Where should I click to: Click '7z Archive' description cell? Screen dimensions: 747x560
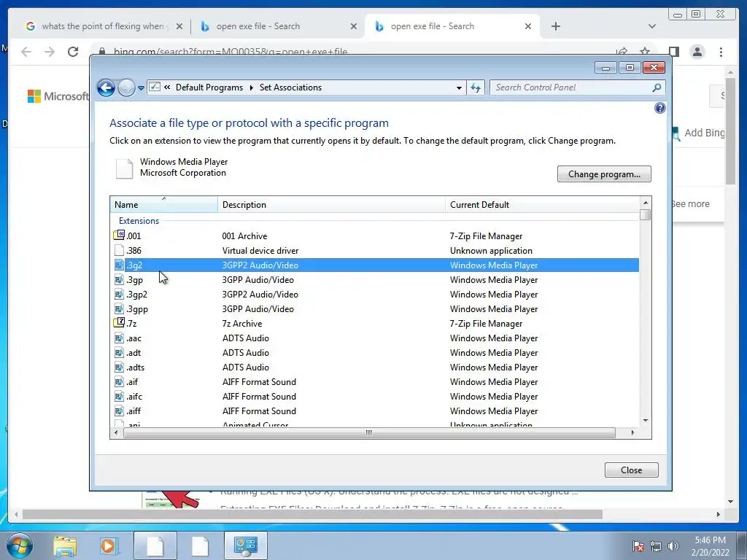coord(242,324)
